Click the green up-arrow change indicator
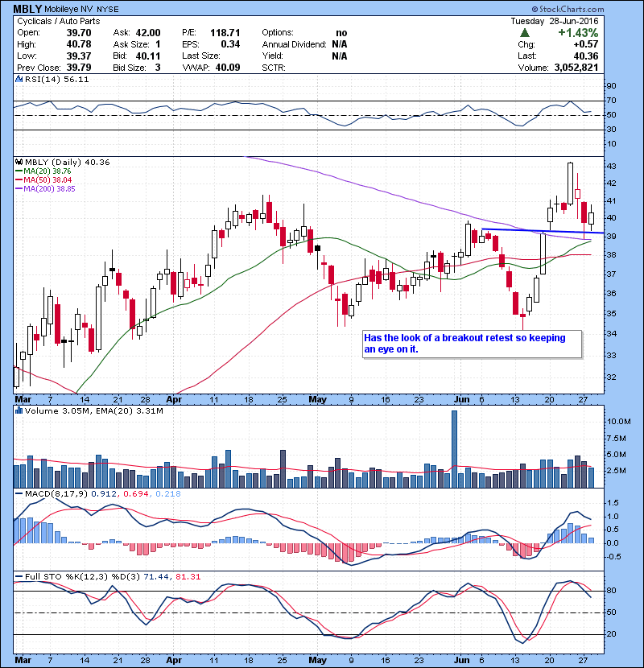 525,32
